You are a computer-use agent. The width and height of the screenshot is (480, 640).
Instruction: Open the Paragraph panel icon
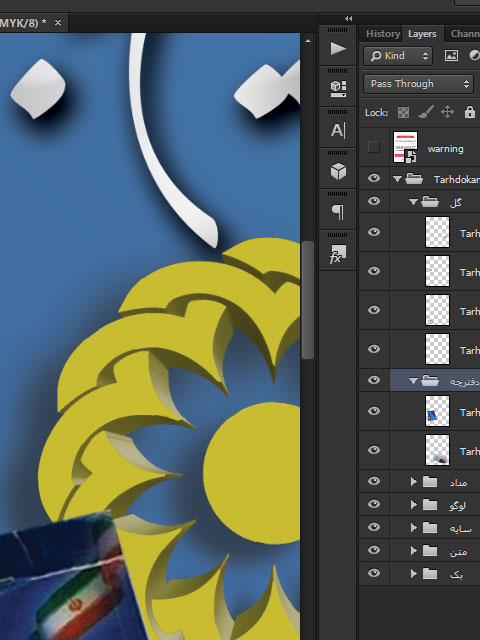(x=338, y=212)
